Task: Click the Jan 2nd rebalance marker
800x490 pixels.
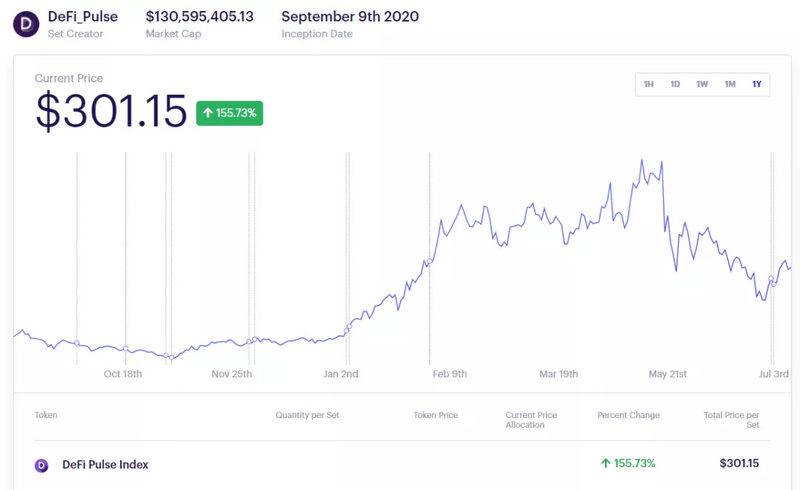Action: coord(348,327)
